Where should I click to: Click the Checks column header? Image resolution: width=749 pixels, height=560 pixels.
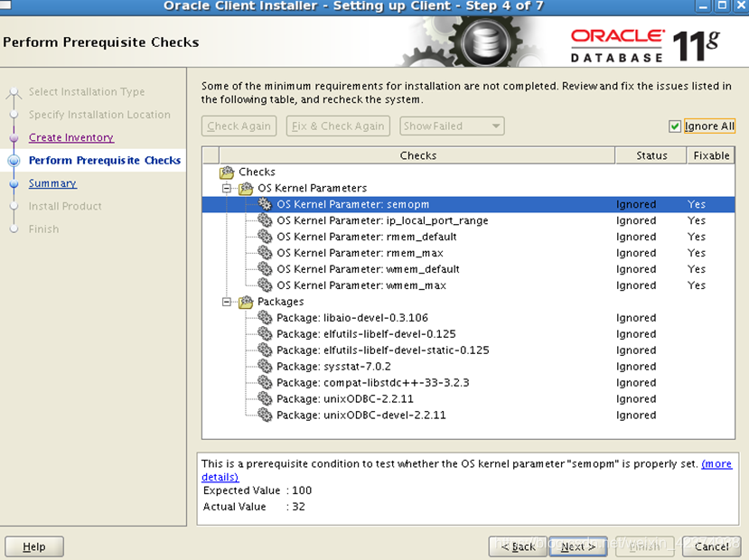tap(417, 155)
